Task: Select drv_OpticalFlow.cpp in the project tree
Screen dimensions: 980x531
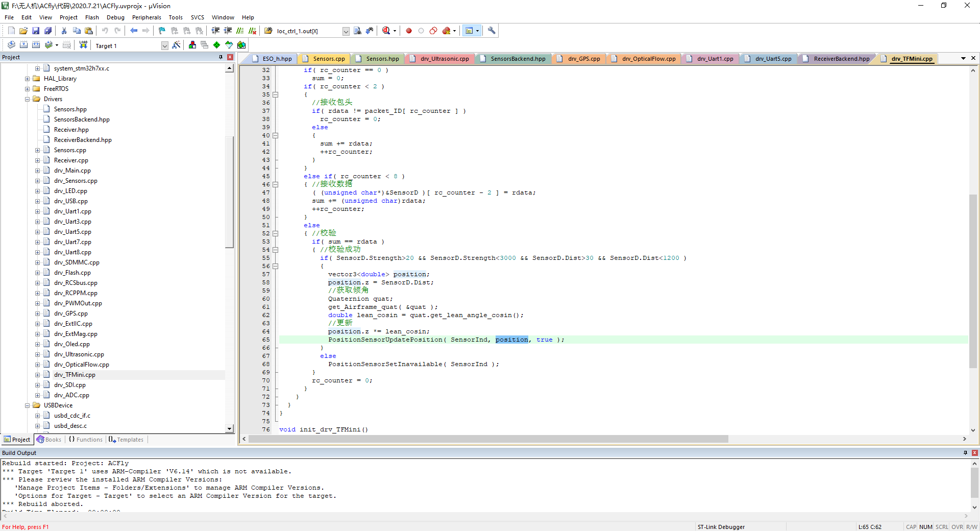Action: click(x=81, y=365)
